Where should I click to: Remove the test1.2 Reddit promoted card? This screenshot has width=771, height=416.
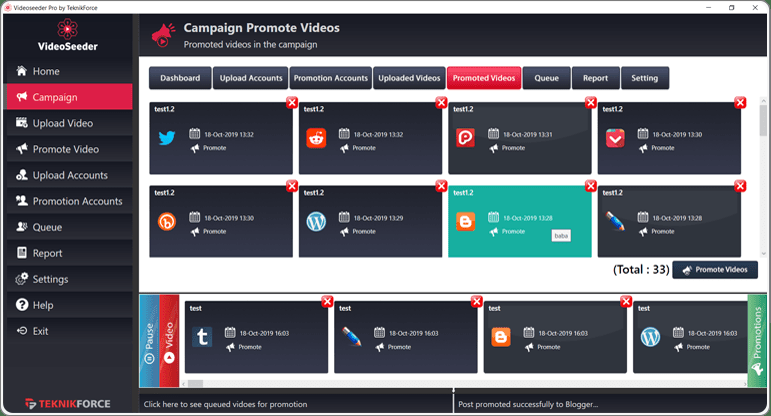[442, 102]
